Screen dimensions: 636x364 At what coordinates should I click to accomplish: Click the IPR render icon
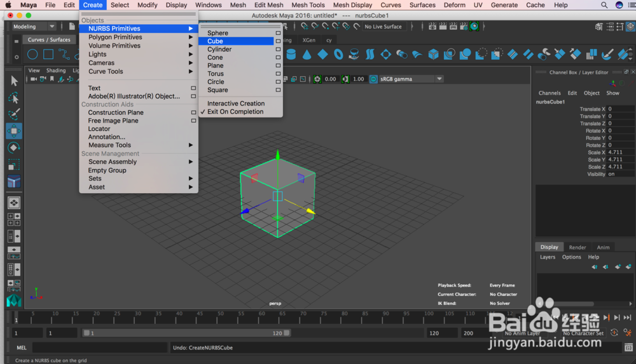coord(453,27)
